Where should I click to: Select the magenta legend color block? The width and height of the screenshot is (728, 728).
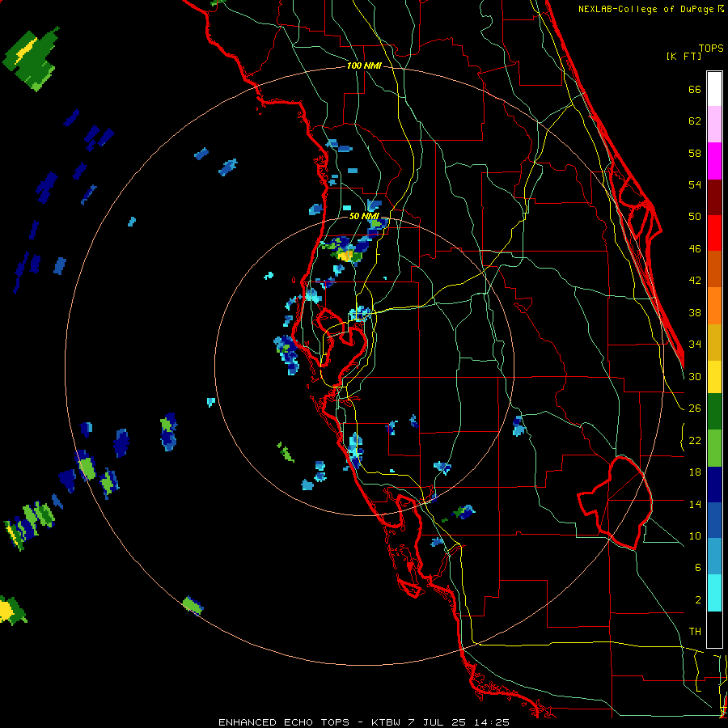(x=714, y=161)
